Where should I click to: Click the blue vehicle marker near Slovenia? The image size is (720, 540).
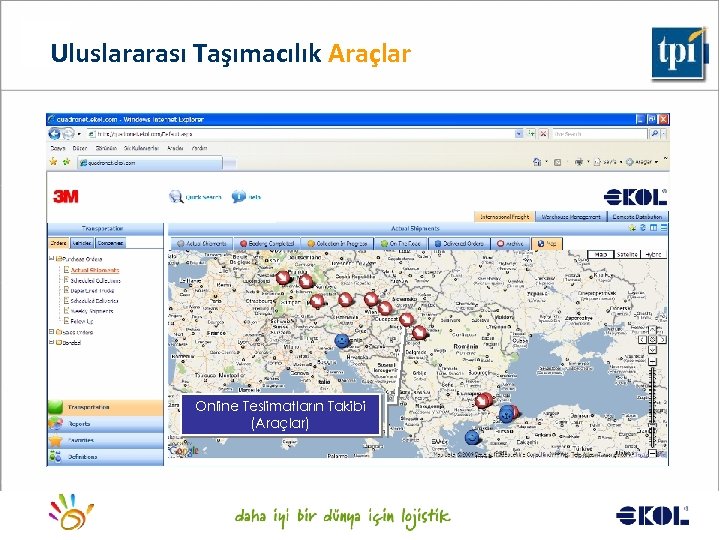pos(342,341)
